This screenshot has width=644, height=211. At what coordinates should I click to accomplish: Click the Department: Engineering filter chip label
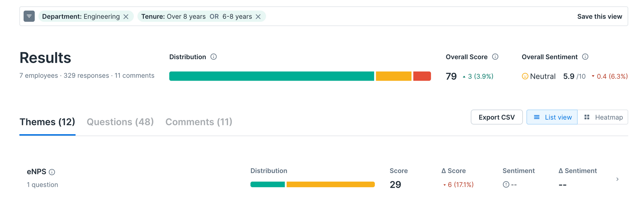coord(81,17)
